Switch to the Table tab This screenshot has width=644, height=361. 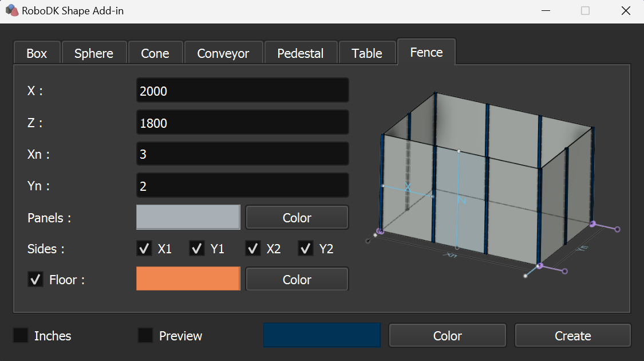click(x=367, y=53)
